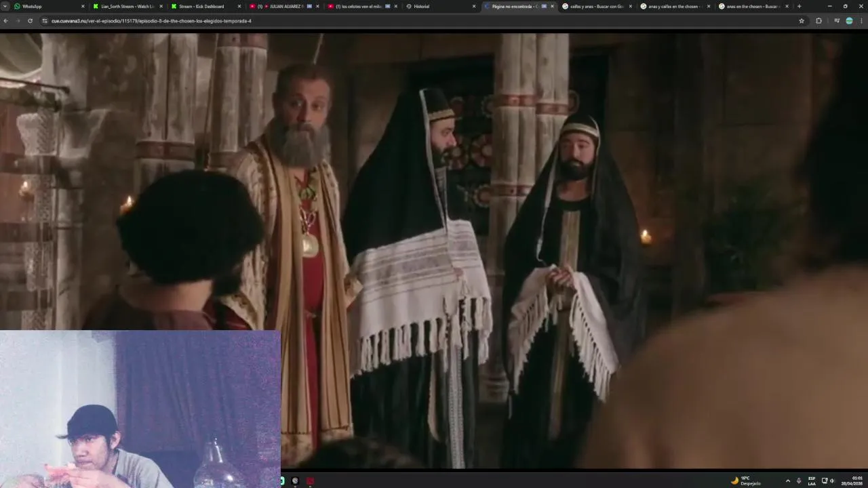Image resolution: width=868 pixels, height=488 pixels.
Task: Open the tab search dropdown arrow
Action: tap(5, 6)
